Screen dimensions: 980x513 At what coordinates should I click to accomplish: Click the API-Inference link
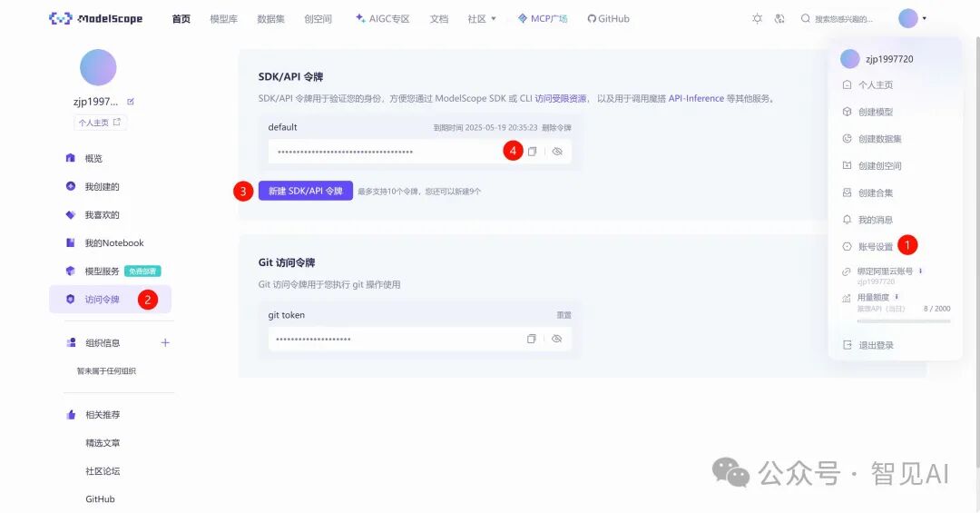pos(696,98)
